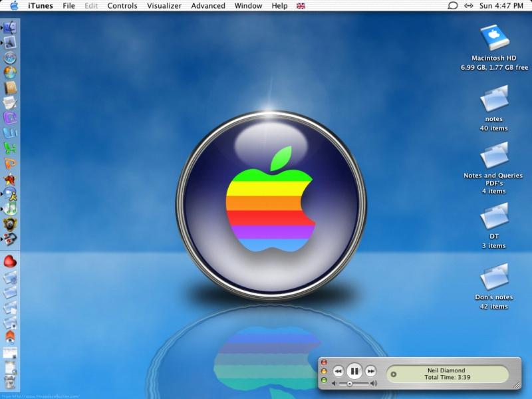Pause the song in iTunes mini player

[354, 371]
